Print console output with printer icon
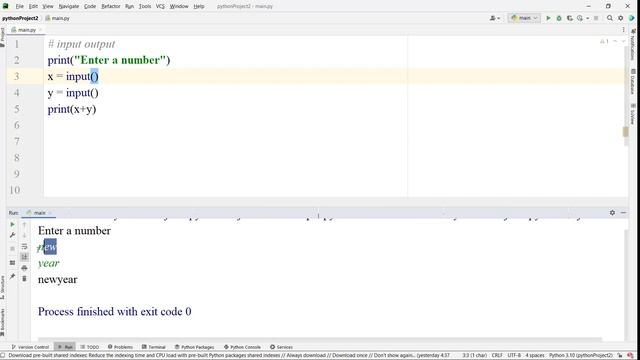 coord(24,268)
